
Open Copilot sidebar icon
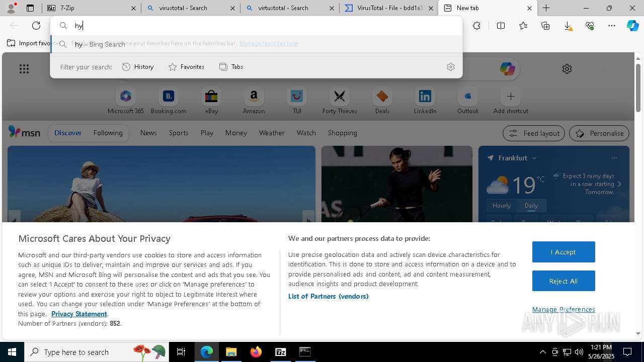pos(633,26)
